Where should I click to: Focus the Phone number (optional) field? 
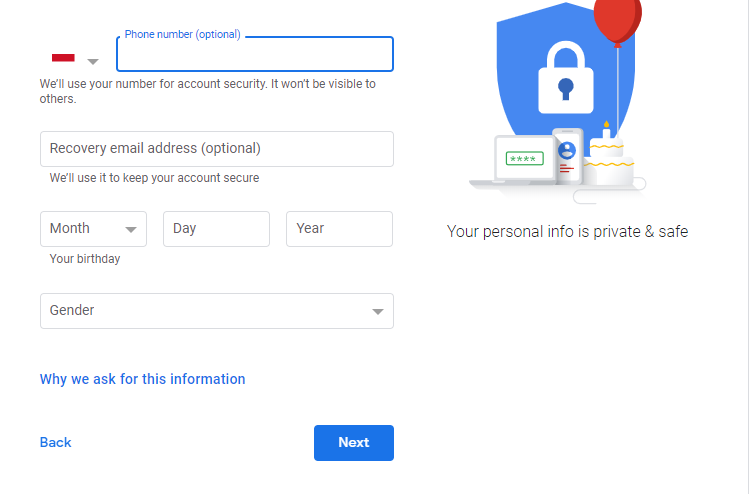[255, 54]
